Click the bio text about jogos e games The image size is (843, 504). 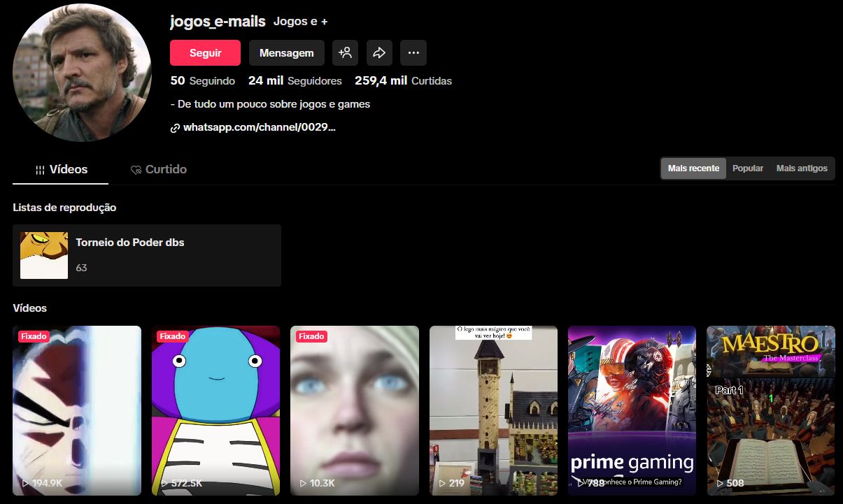(270, 104)
